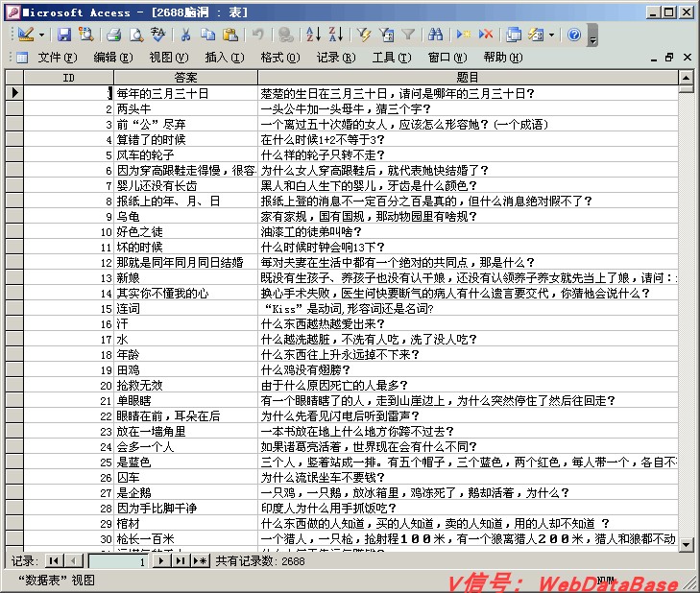This screenshot has width=700, height=593.
Task: Open the 文件(F) menu
Action: click(x=58, y=58)
